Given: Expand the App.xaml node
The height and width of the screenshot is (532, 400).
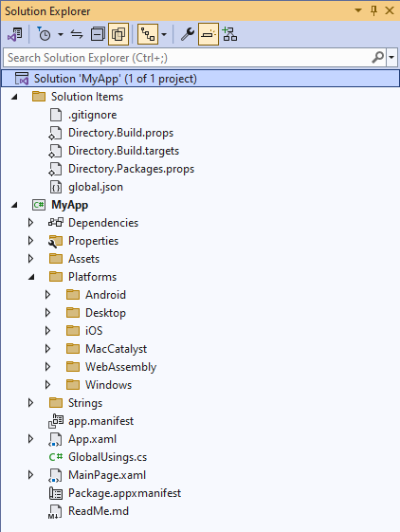Looking at the screenshot, I should pyautogui.click(x=30, y=439).
